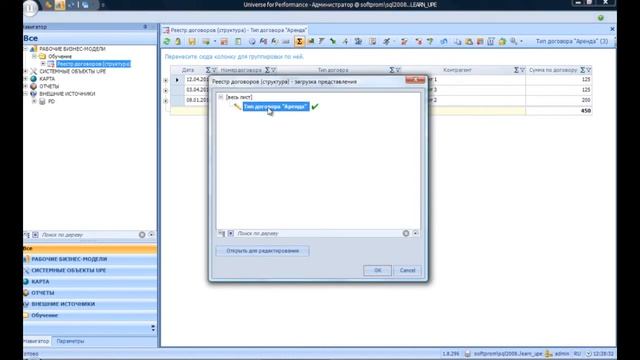Open the navigation pane overflow chevron

[153, 328]
